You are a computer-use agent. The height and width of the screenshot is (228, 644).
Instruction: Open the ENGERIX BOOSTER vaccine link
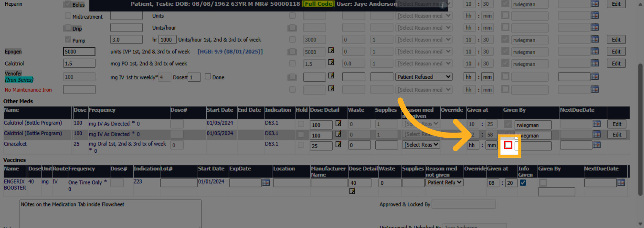pyautogui.click(x=15, y=185)
